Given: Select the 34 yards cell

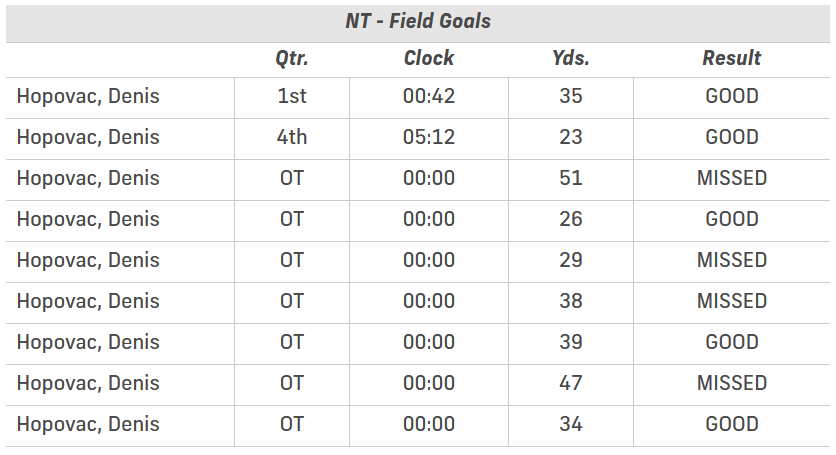Looking at the screenshot, I should coord(571,425).
